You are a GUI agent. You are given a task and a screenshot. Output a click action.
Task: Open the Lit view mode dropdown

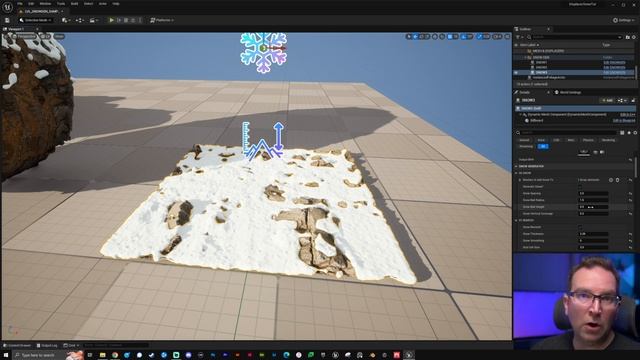(45, 36)
